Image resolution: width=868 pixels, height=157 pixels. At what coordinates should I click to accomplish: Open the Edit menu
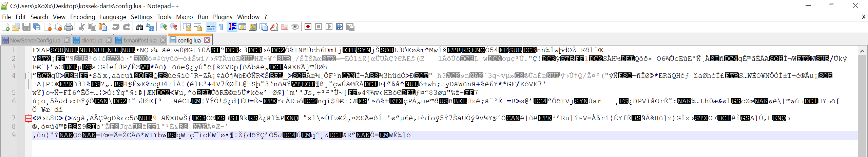click(21, 17)
